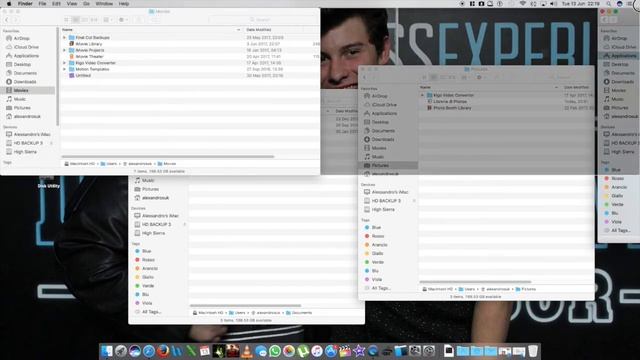This screenshot has width=640, height=360.
Task: Go back in the Movies window
Action: point(7,20)
